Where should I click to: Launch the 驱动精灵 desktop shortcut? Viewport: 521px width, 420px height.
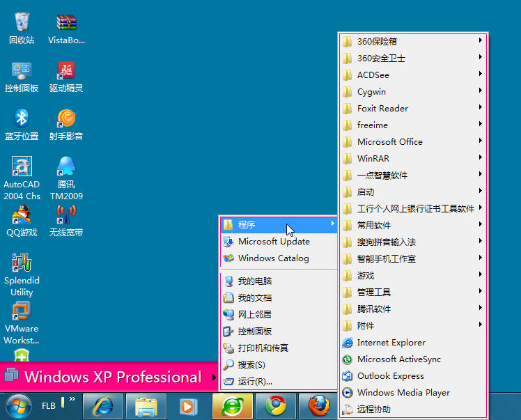tap(66, 77)
